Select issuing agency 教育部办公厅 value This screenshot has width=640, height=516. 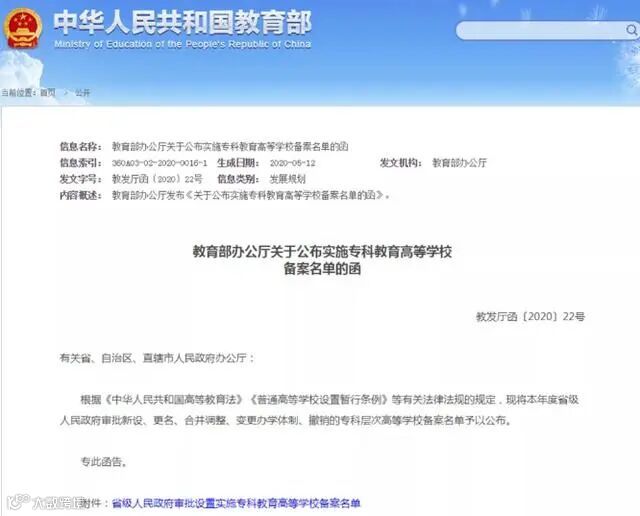pyautogui.click(x=460, y=163)
